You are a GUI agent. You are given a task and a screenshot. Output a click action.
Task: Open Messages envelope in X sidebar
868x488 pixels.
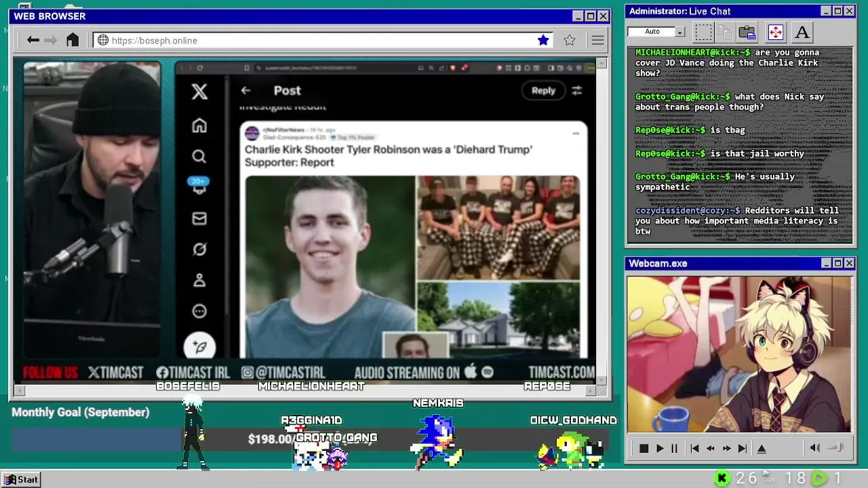tap(199, 218)
